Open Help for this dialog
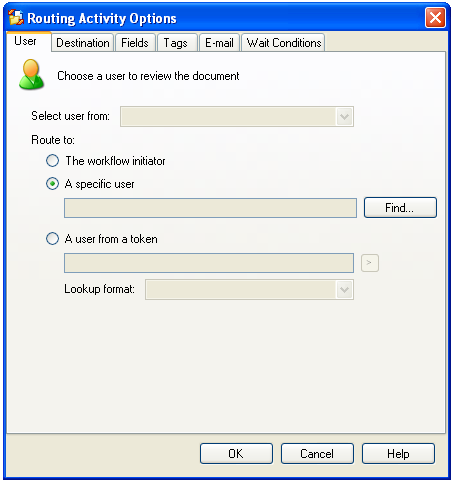Screen dimensions: 453x483 coord(398,454)
